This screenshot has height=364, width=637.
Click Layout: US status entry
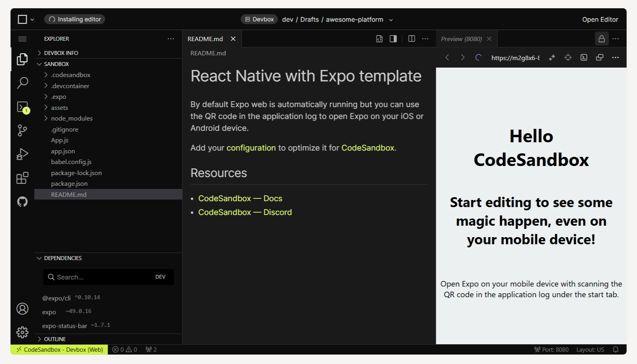(590, 349)
